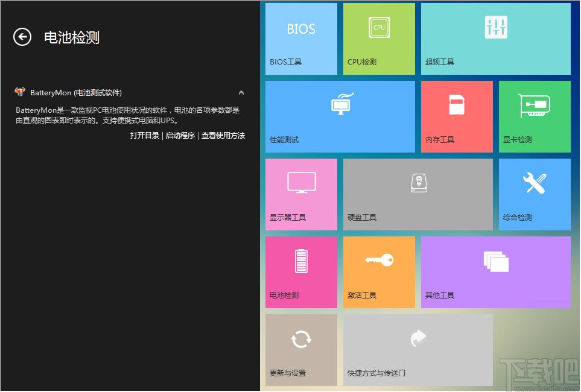Select the 综合检测 wrench tile

pos(535,194)
